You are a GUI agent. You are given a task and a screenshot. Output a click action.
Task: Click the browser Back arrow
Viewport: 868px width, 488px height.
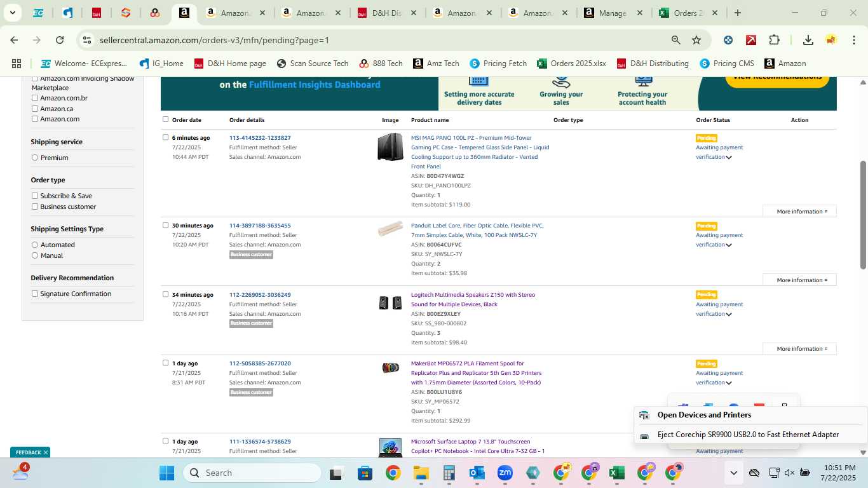pyautogui.click(x=14, y=40)
